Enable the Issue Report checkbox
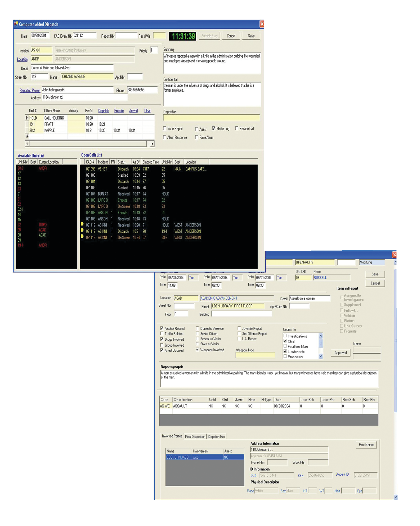This screenshot has width=420, height=526. pos(165,128)
